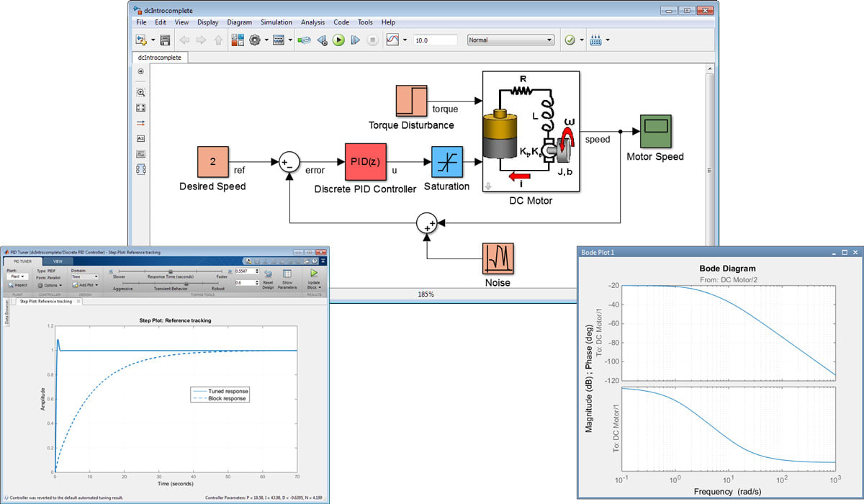The image size is (864, 504).
Task: Save the model using the floppy disk icon
Action: (x=165, y=40)
